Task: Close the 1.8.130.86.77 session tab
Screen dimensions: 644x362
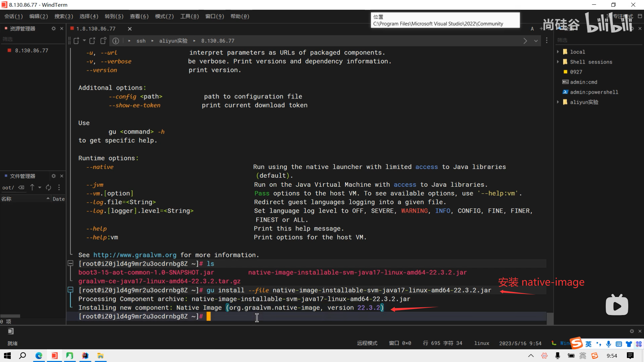Action: [x=130, y=29]
